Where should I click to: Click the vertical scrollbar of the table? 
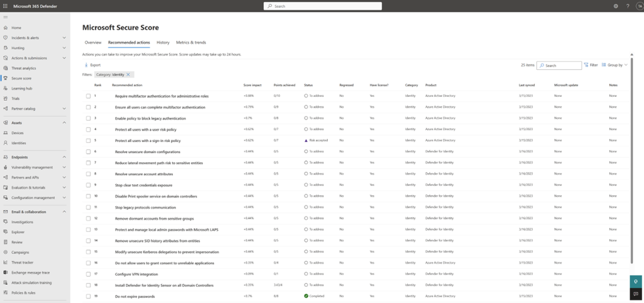(x=631, y=160)
